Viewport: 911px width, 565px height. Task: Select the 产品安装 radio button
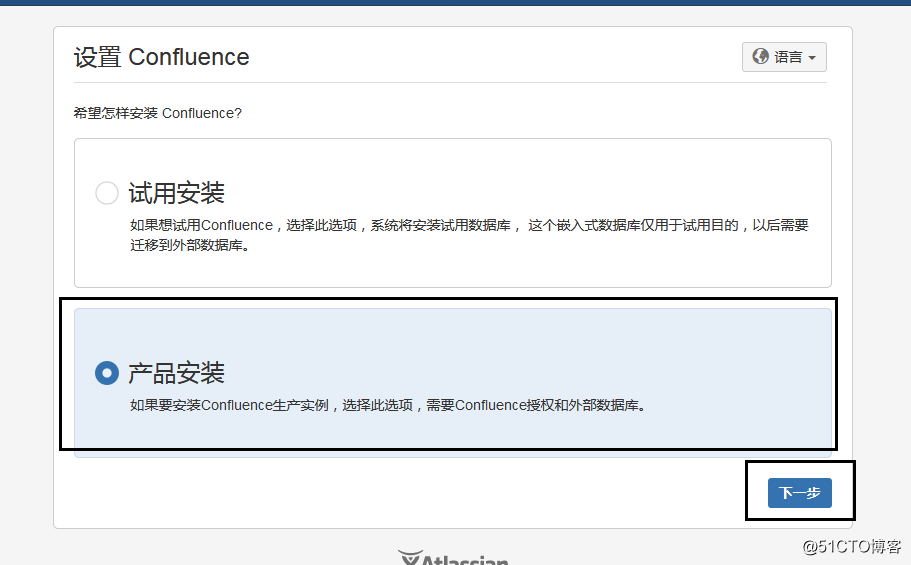click(x=107, y=373)
